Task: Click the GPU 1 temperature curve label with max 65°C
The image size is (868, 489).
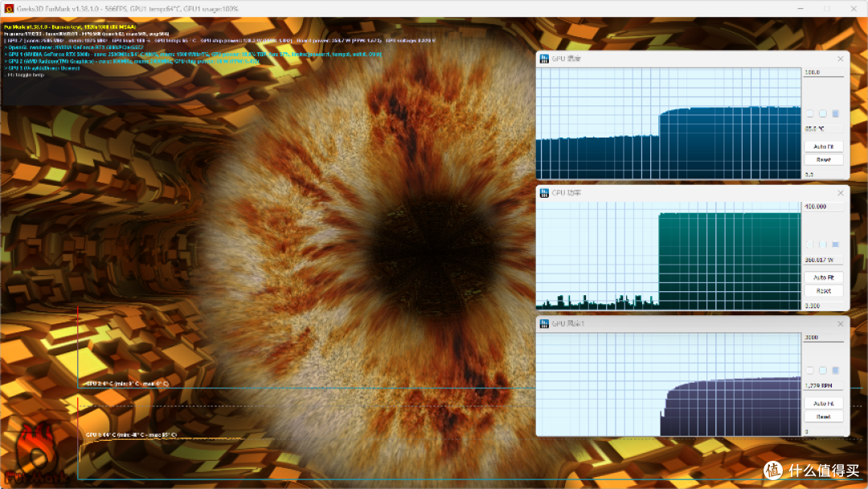Action: [131, 435]
